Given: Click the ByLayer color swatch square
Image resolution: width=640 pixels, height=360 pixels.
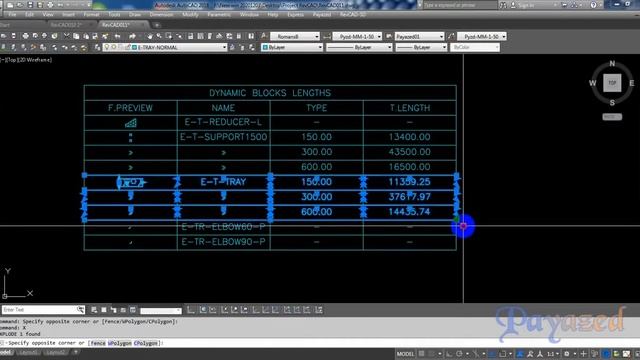Looking at the screenshot, I should click(265, 47).
